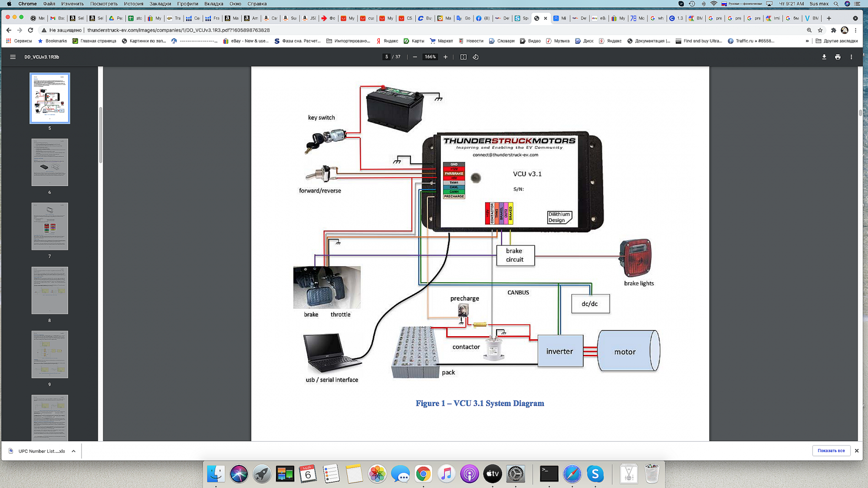The image size is (868, 488).
Task: Open Finder from the dock
Action: (216, 474)
